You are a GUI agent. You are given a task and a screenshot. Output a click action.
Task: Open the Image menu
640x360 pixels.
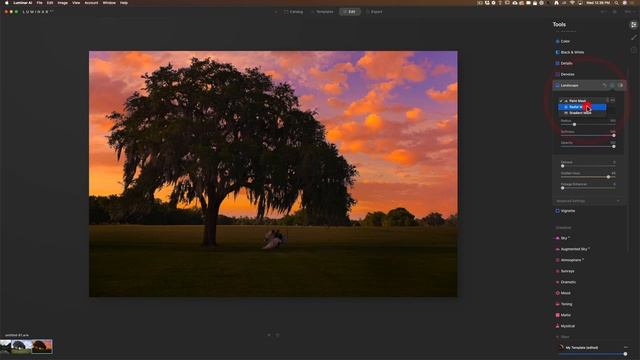point(62,3)
